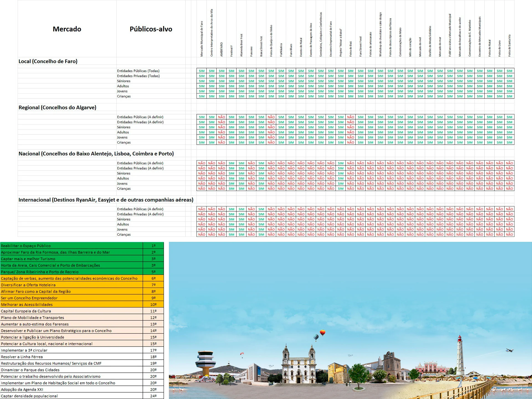Select the Regional (Concelhos do Algarve) section heading

(57, 108)
